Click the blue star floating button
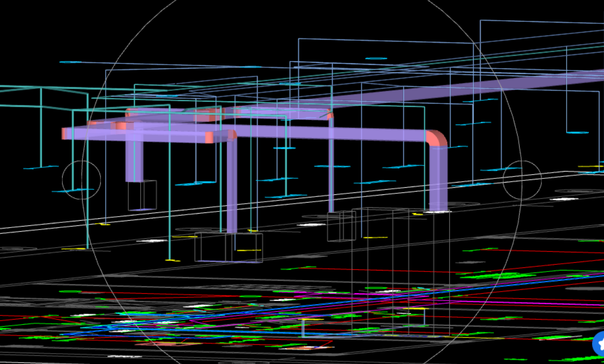Screen dimensions: 604x364 (599, 343)
